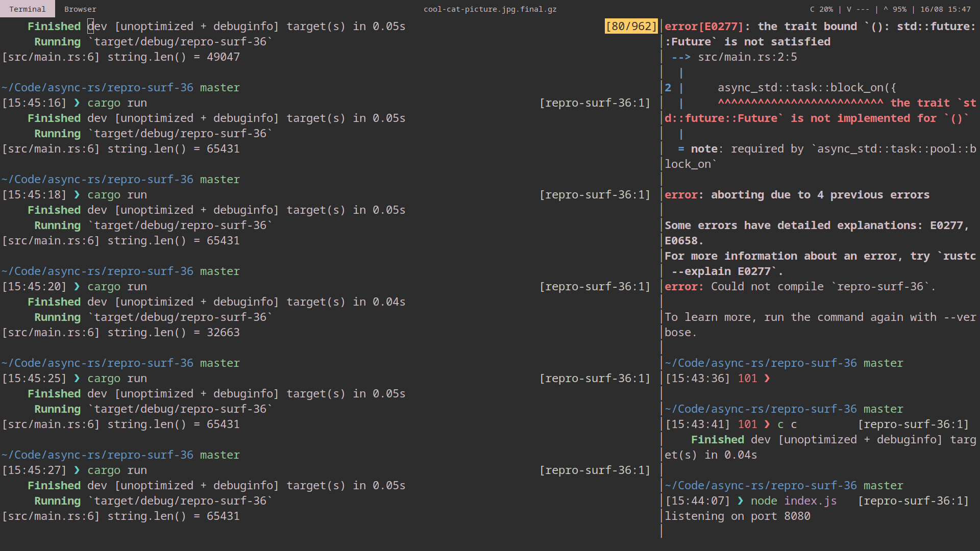
Task: Select the Terminal tab
Action: 28,9
